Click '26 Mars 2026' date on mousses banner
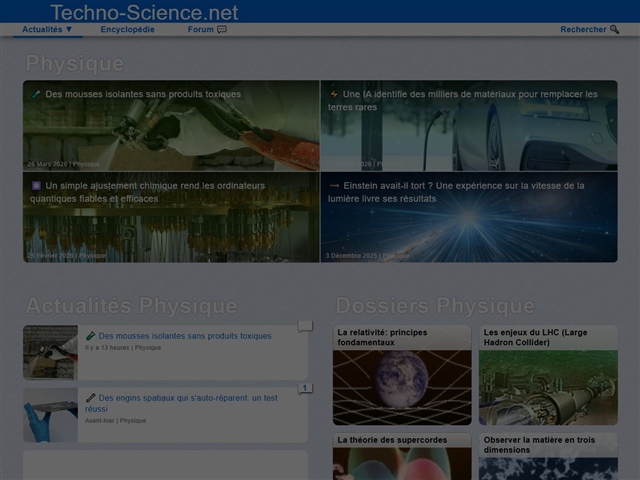 tap(47, 164)
